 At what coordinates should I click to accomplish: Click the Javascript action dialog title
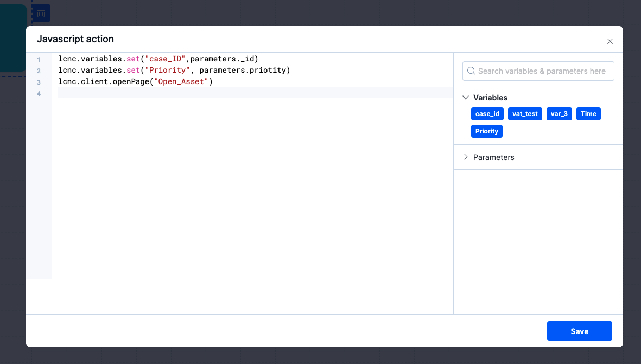click(75, 39)
